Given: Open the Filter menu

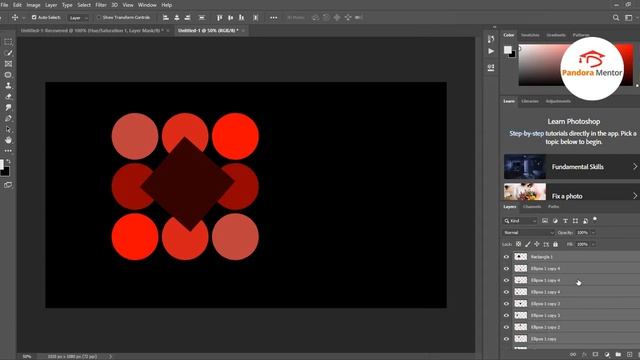Looking at the screenshot, I should pyautogui.click(x=101, y=5).
